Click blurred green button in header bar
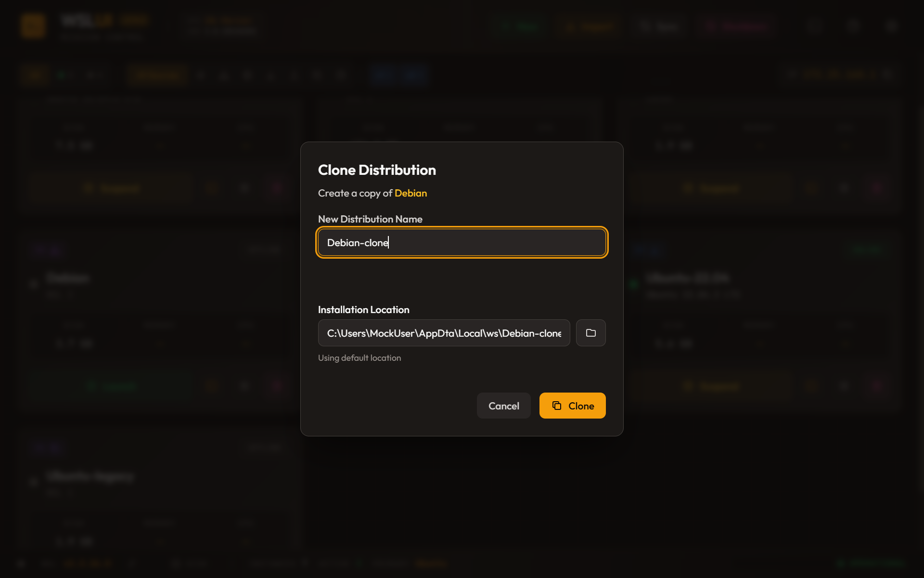Screen dimensions: 924x578 pos(519,27)
